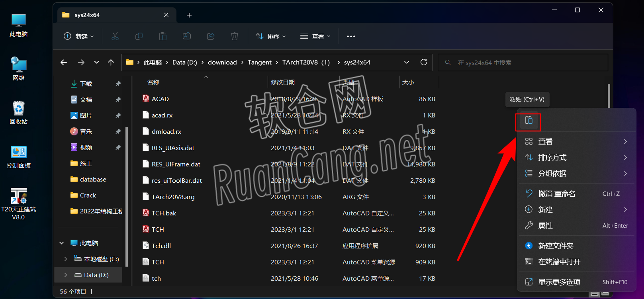644x299 pixels.
Task: Select the dmload.rx file
Action: (x=166, y=131)
